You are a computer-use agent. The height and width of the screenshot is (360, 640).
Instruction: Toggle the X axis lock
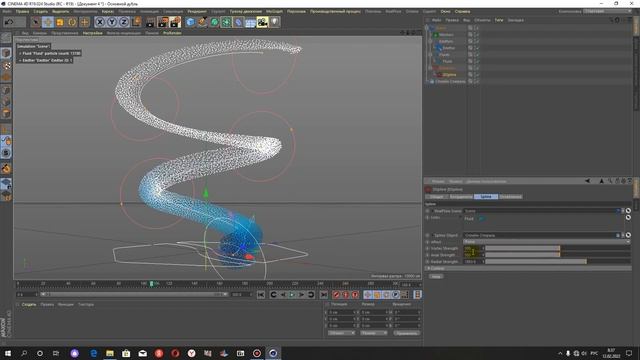(x=100, y=22)
